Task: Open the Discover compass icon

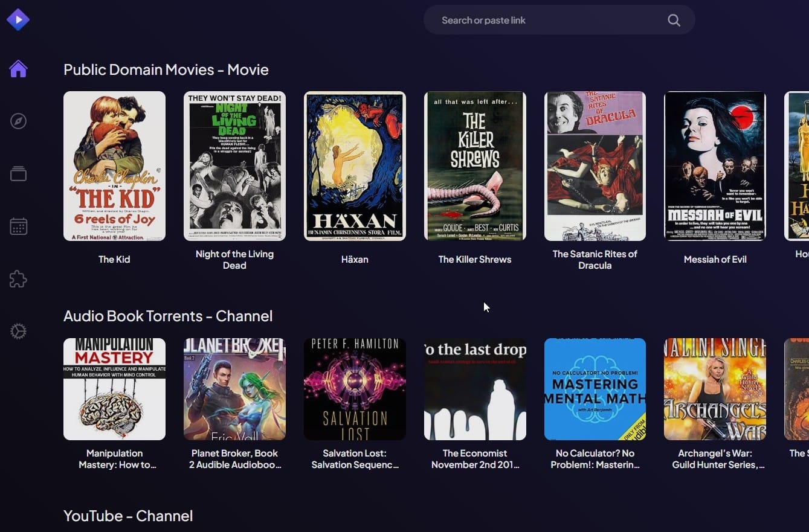Action: tap(18, 121)
